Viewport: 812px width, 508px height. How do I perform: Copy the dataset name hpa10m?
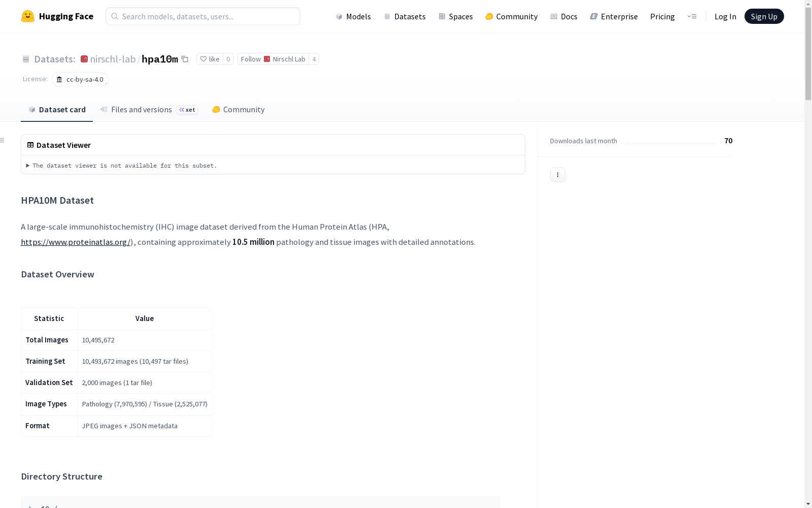185,59
